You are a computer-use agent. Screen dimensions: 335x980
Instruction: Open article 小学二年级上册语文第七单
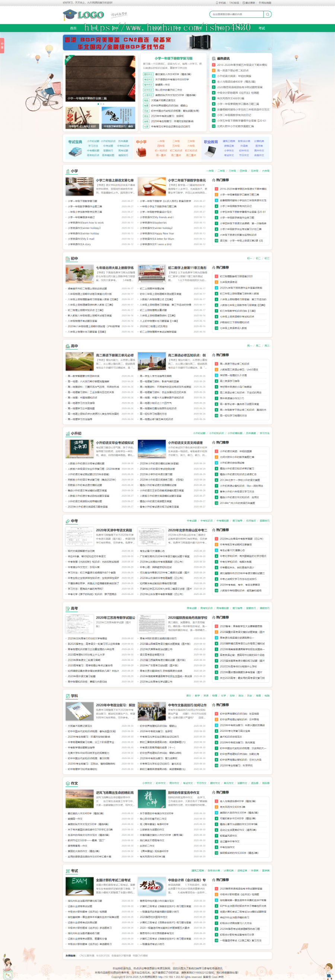point(115,180)
